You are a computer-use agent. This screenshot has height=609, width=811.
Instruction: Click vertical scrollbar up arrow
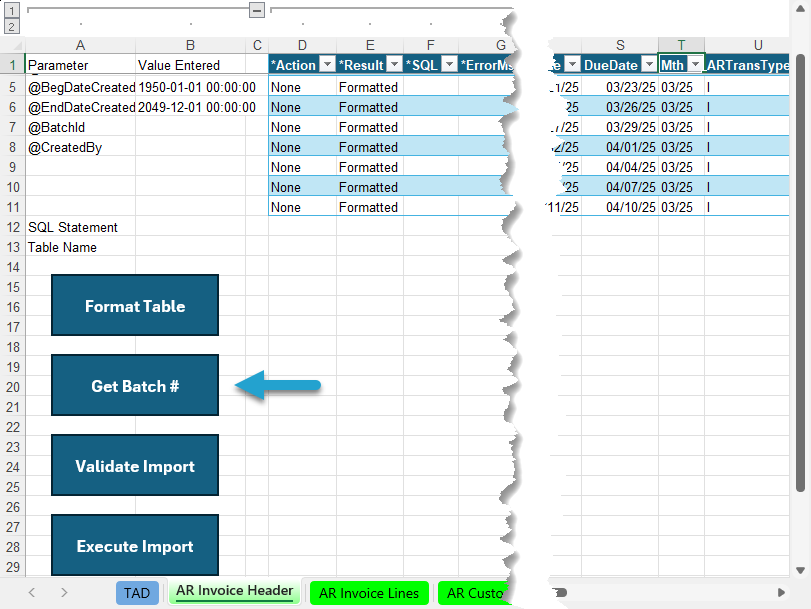pos(800,8)
